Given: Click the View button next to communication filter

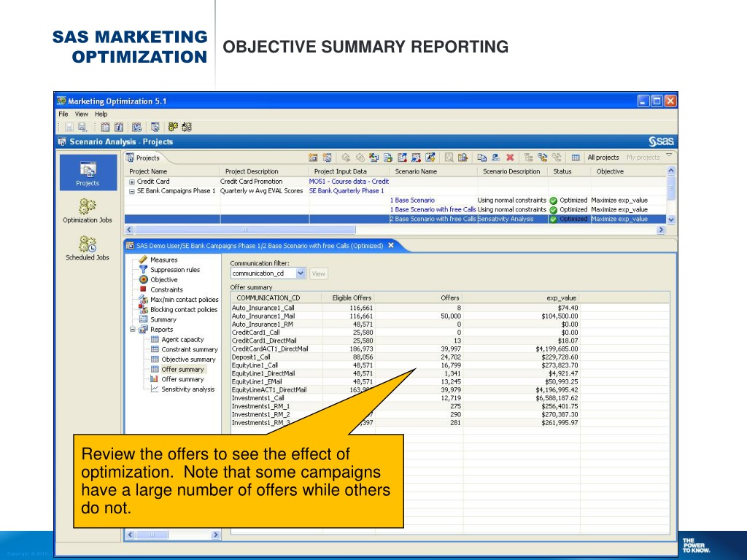Looking at the screenshot, I should coord(318,274).
